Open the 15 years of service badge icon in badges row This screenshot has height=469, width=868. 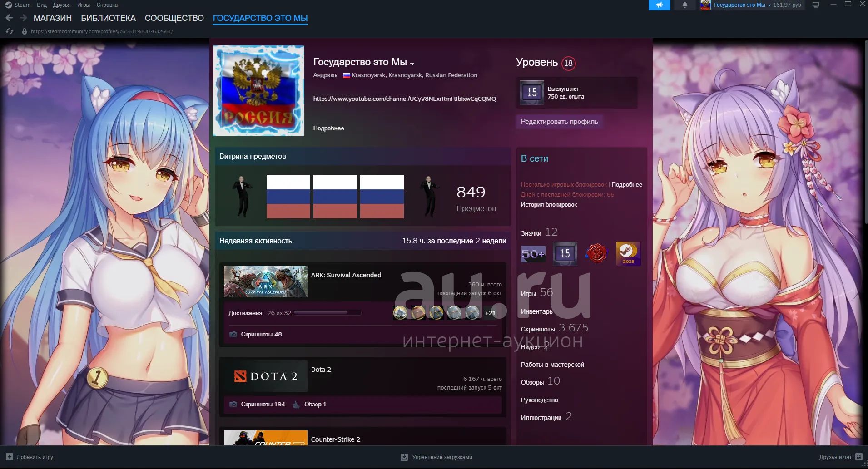(x=565, y=253)
